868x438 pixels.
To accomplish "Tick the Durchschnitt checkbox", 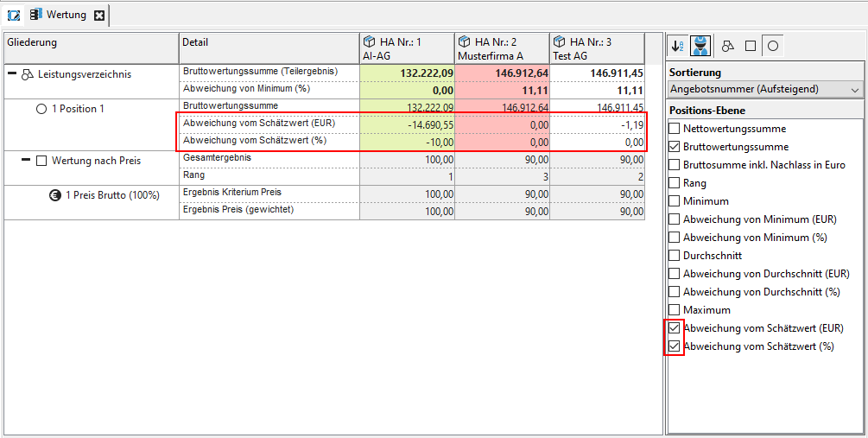I will coord(675,256).
